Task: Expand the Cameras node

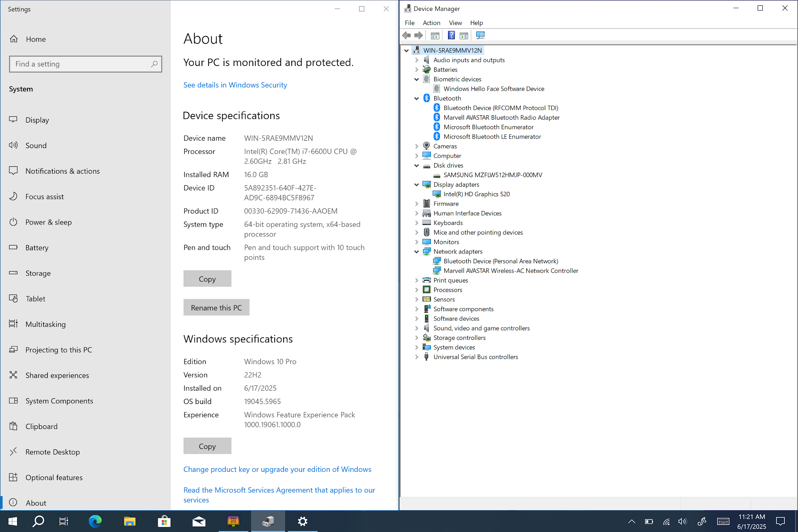Action: [x=417, y=146]
